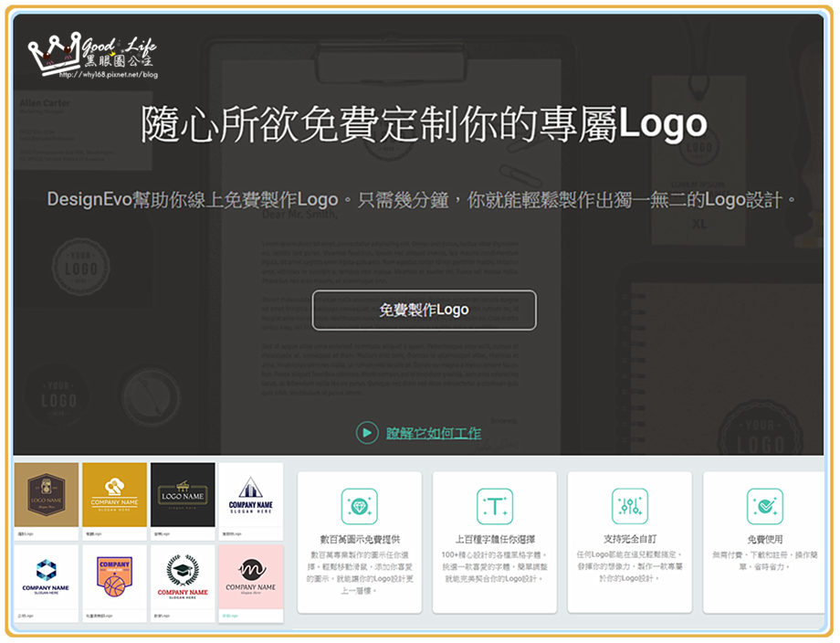The height and width of the screenshot is (643, 840).
Task: Select the pink letter M logo template
Action: [x=251, y=577]
